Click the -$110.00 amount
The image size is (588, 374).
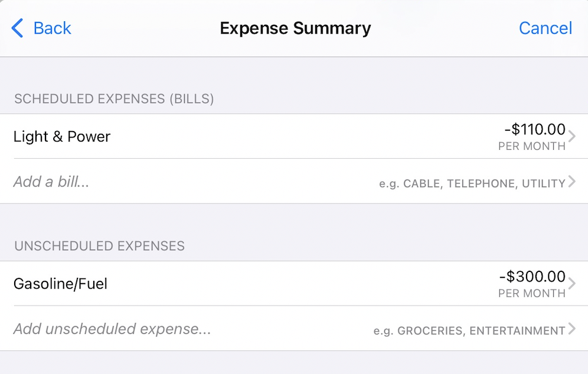click(x=535, y=129)
